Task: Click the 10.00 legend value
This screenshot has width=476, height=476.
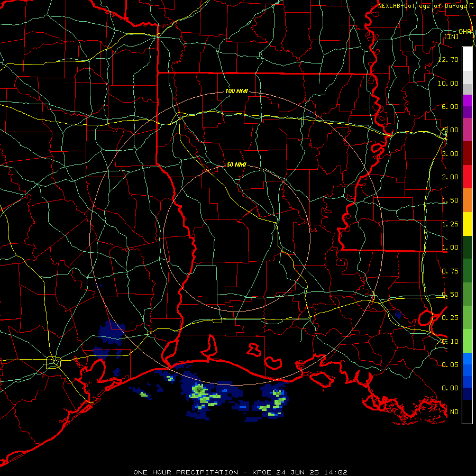Action: tap(448, 83)
